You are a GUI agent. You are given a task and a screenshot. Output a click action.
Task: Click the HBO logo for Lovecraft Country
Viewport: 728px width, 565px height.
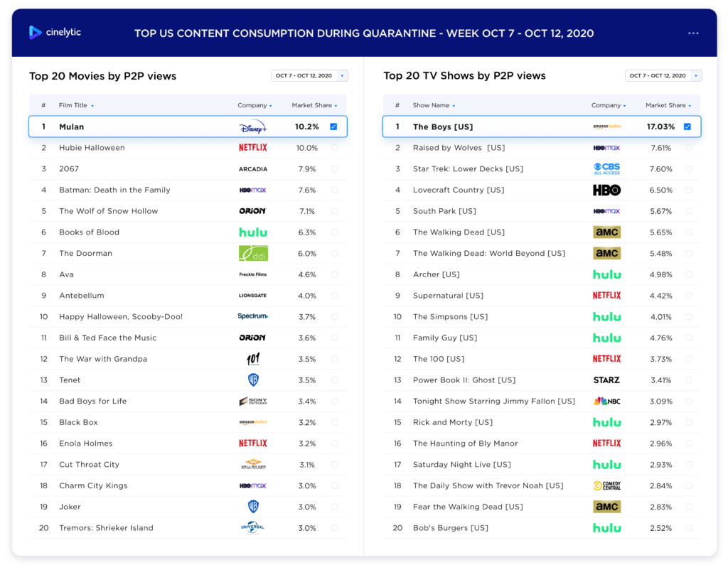point(607,190)
